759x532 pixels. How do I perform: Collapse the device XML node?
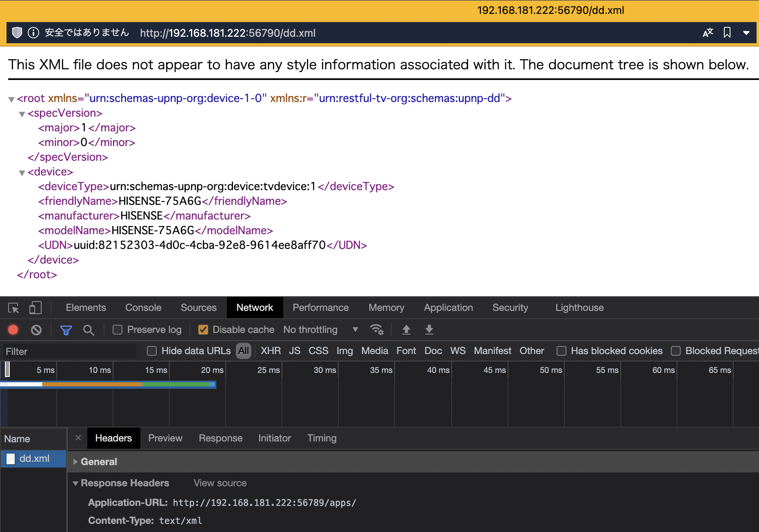pyautogui.click(x=22, y=173)
